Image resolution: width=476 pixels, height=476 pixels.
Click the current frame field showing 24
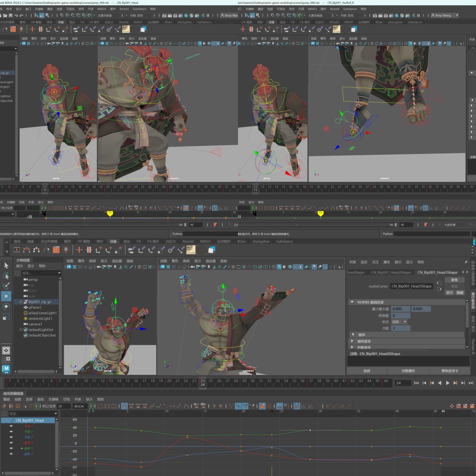(402, 383)
